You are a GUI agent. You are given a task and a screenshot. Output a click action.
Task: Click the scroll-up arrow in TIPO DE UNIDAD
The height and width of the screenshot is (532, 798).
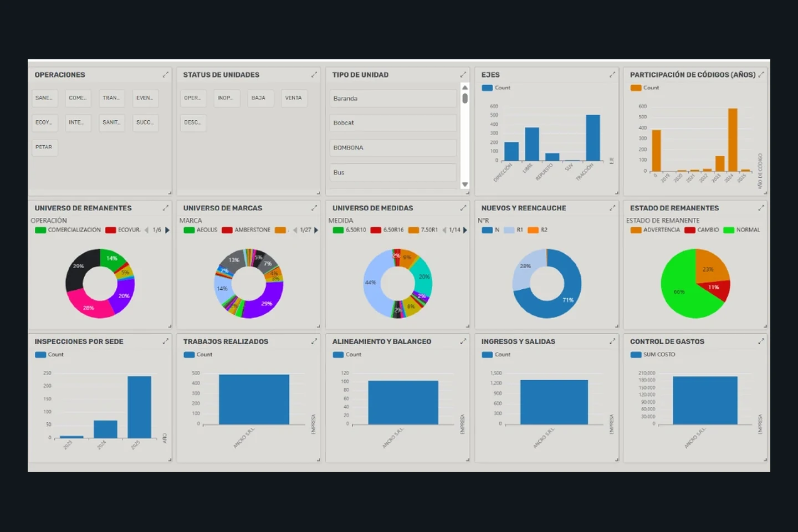[465, 88]
